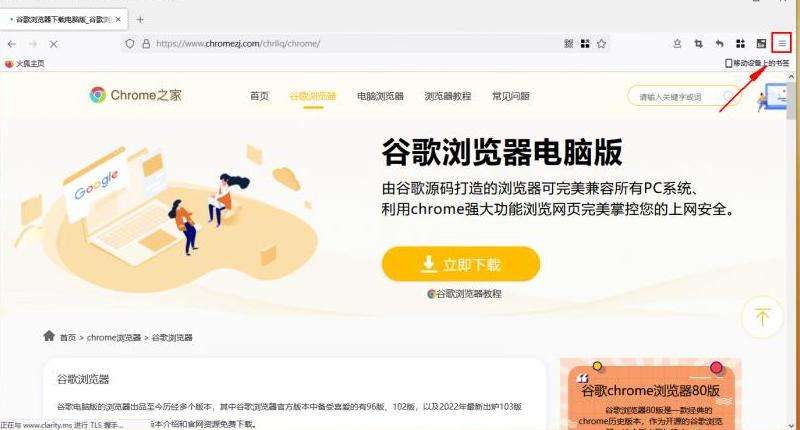
Task: Bookmark this page with the star icon
Action: coord(602,44)
